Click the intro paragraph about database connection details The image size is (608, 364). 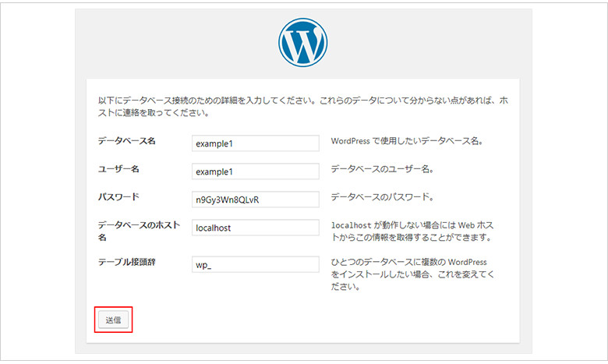pyautogui.click(x=302, y=107)
